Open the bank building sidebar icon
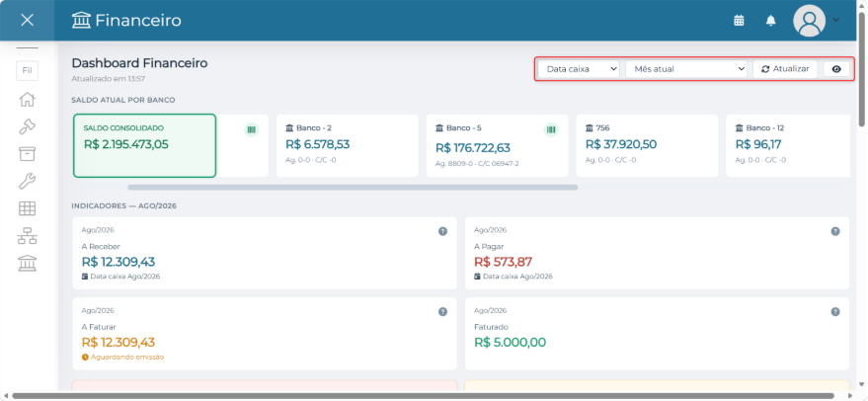 27,263
